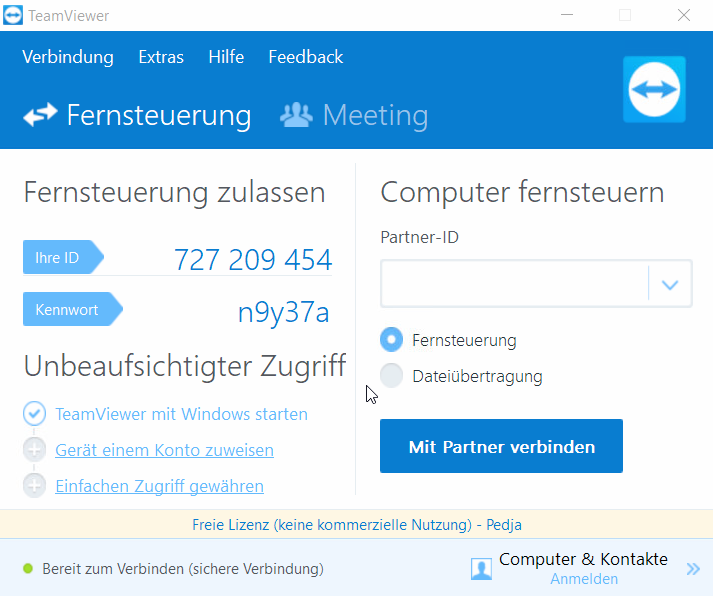
Task: Click the contact avatar icon near Computer & Kontakte
Action: coord(481,569)
